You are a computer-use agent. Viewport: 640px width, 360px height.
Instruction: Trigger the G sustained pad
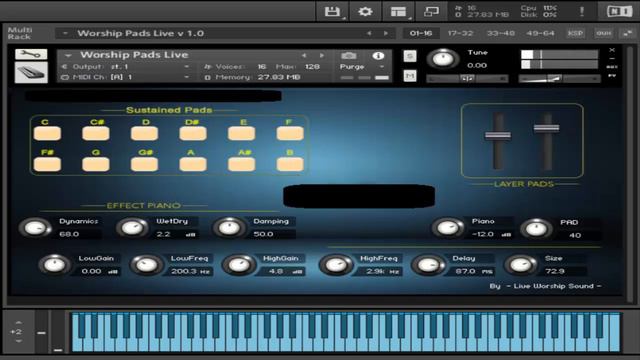(96, 164)
